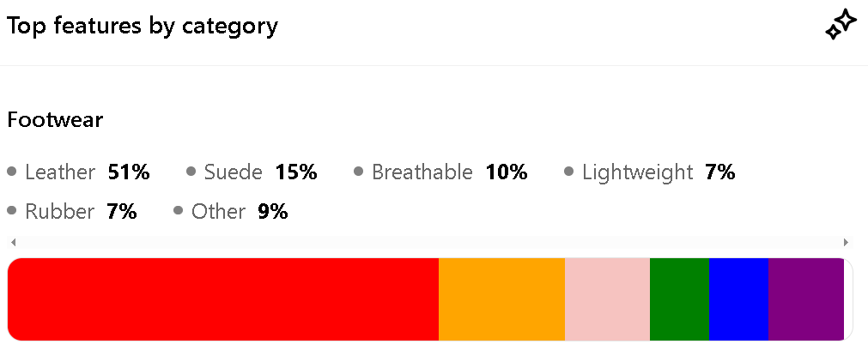Select the green Lightweight bar segment
The height and width of the screenshot is (356, 868).
tap(679, 299)
